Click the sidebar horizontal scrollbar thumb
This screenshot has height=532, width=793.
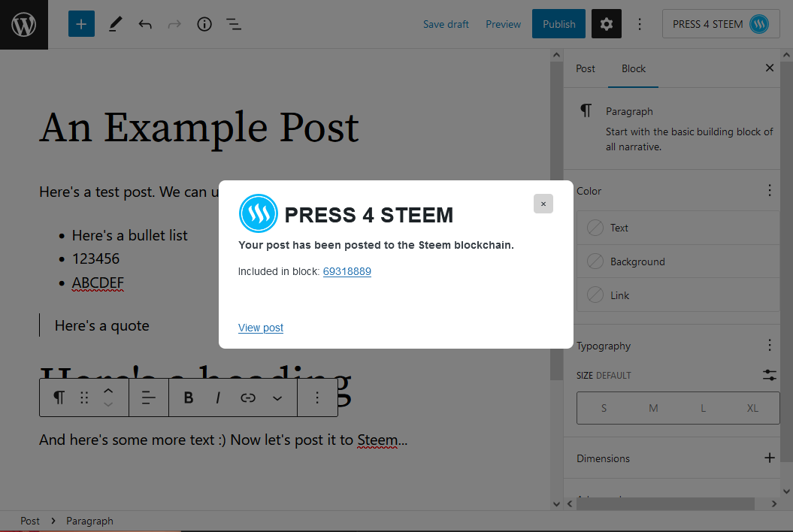665,503
